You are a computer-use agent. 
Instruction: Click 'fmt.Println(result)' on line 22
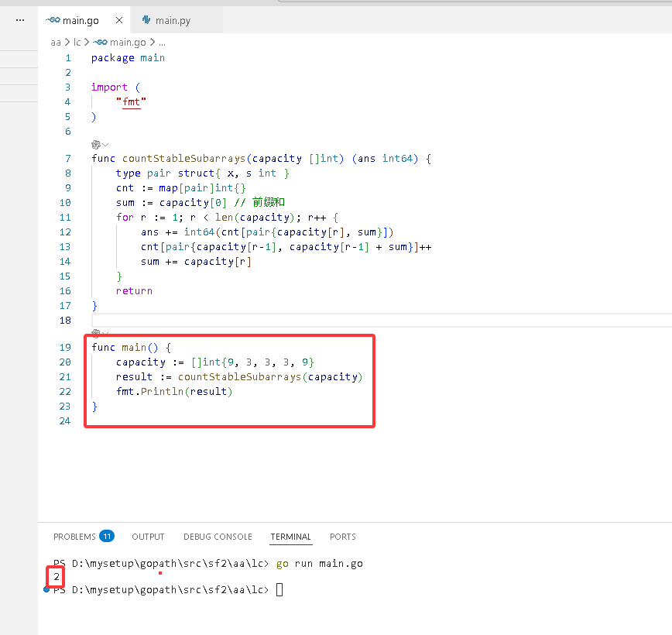click(x=174, y=392)
